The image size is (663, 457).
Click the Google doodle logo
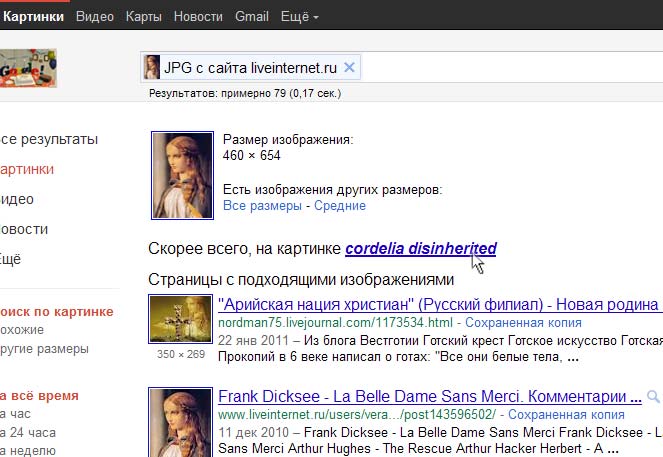[28, 69]
